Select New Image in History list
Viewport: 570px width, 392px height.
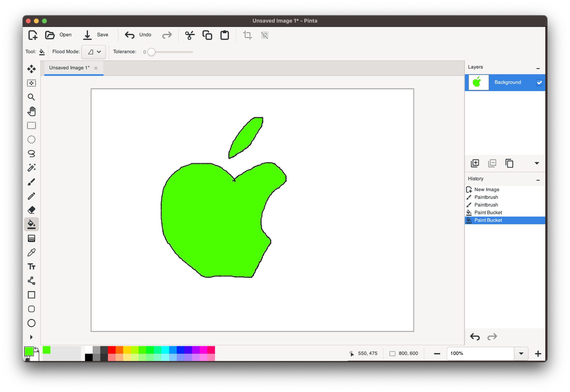click(486, 190)
